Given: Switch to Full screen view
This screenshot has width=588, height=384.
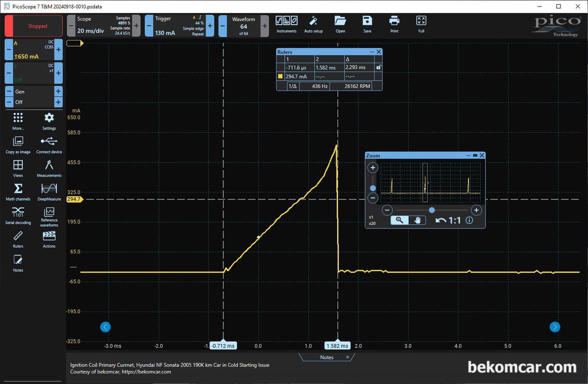Looking at the screenshot, I should [421, 24].
